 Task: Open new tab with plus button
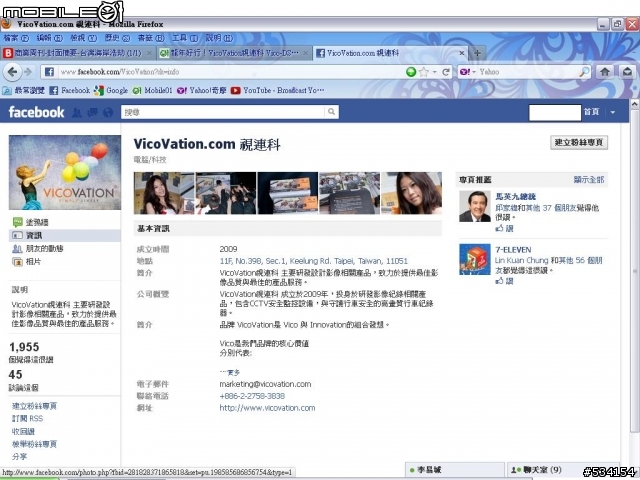click(x=477, y=53)
